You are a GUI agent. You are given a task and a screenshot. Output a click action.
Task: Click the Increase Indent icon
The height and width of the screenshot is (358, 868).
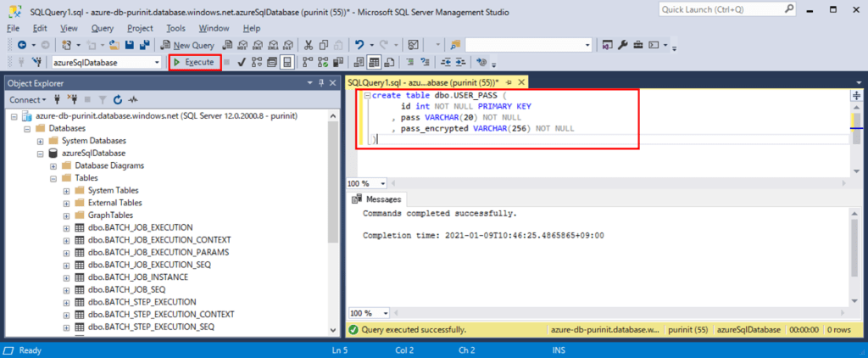(460, 62)
